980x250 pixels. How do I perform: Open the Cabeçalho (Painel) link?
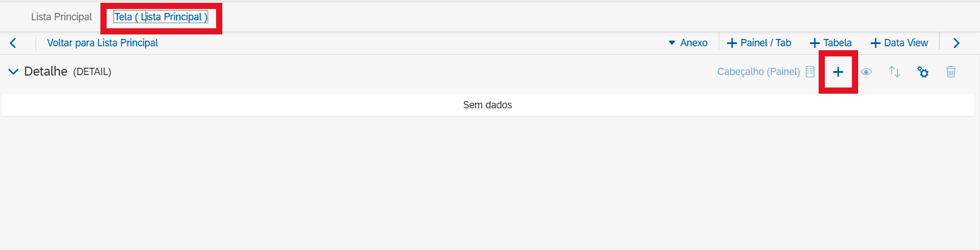758,72
